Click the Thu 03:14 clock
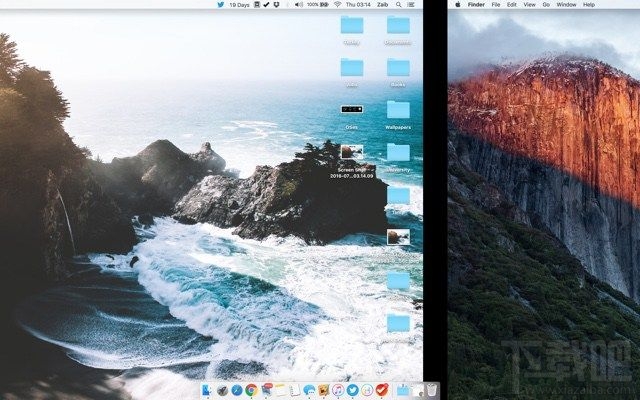 [358, 5]
